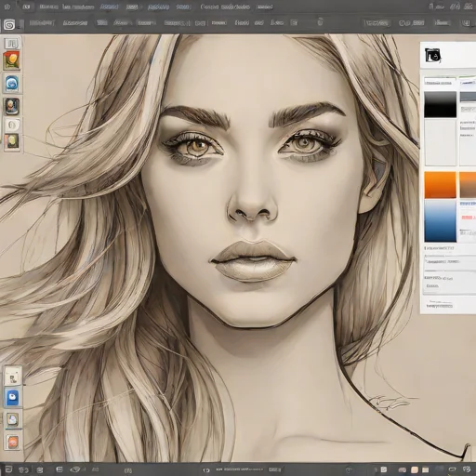The image size is (476, 476).
Task: Click the peach colored square in bottom-right bar
Action: click(x=415, y=469)
